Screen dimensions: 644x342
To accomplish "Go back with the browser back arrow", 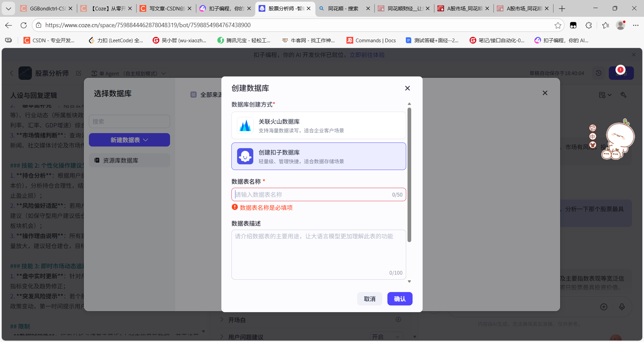I will pyautogui.click(x=9, y=25).
